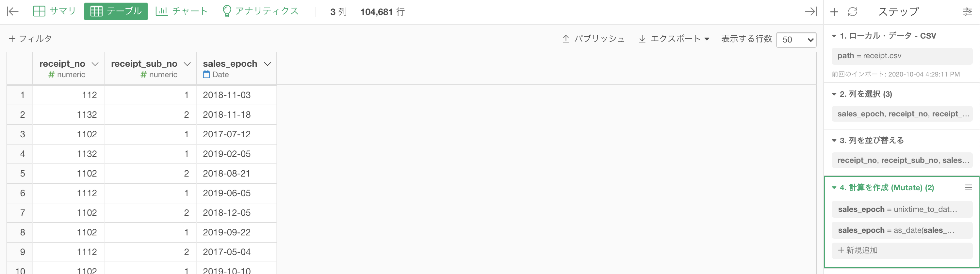Viewport: 980px width, 274px height.
Task: Collapse the steps panel arrow icon
Action: (811, 11)
